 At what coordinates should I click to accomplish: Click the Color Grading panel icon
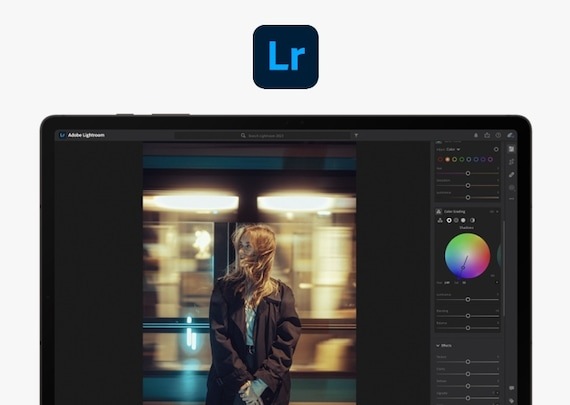[x=439, y=211]
